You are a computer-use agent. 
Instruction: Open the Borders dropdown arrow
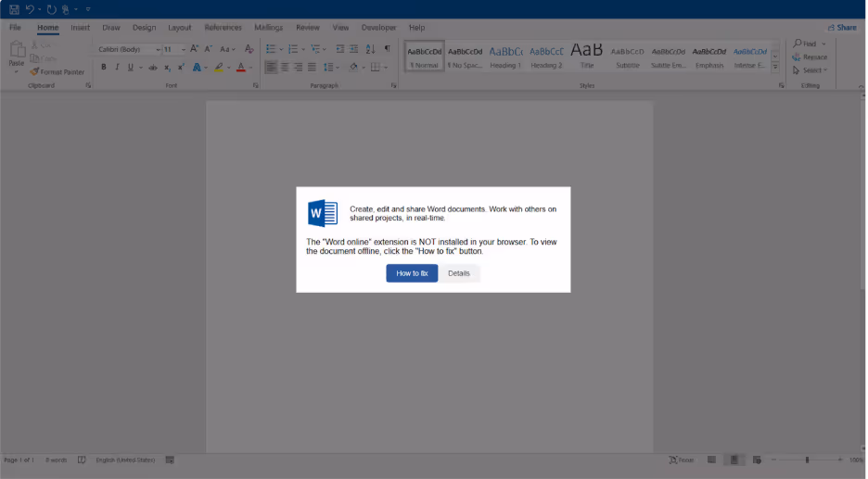(x=386, y=68)
